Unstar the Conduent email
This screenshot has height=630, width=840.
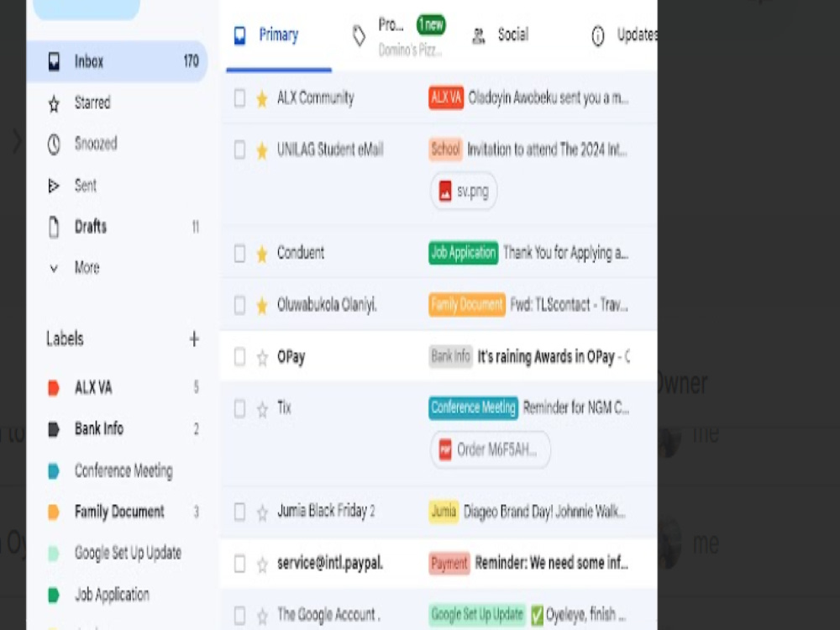pyautogui.click(x=262, y=254)
